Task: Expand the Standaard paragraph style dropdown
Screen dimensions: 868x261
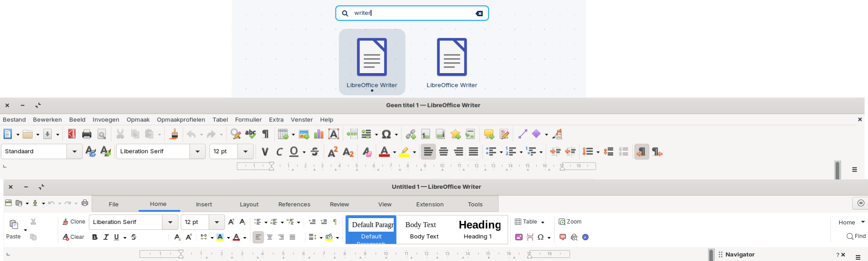Action: click(x=75, y=151)
